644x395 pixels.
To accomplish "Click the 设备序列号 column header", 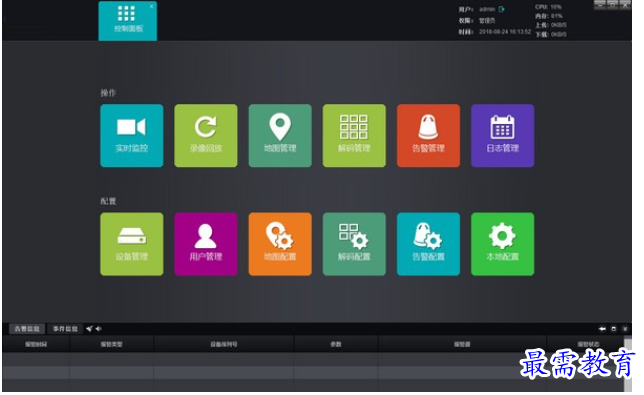I will 224,344.
